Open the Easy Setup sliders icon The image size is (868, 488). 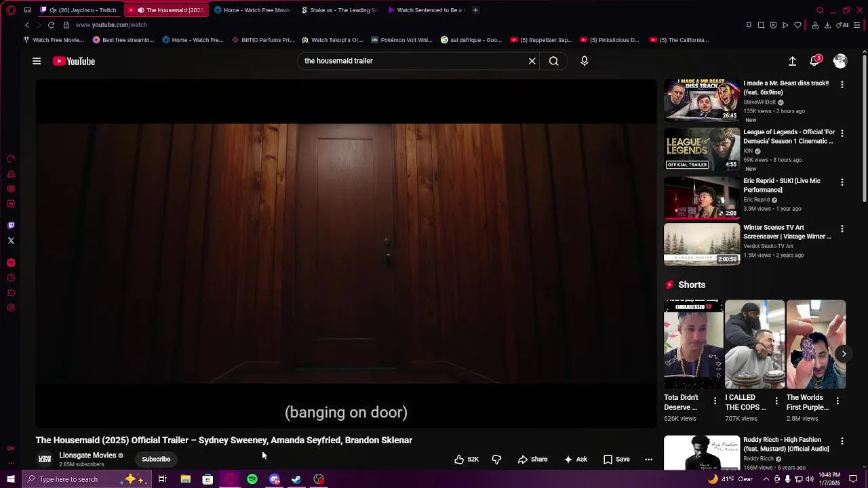[857, 25]
